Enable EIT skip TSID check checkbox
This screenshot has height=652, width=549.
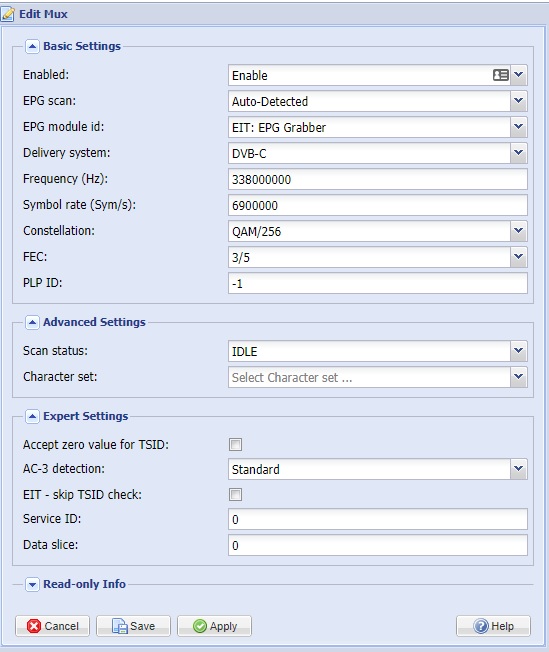pyautogui.click(x=235, y=495)
